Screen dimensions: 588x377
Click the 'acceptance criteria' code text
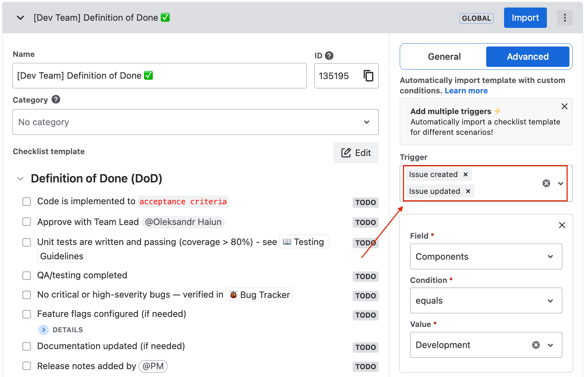click(x=183, y=202)
